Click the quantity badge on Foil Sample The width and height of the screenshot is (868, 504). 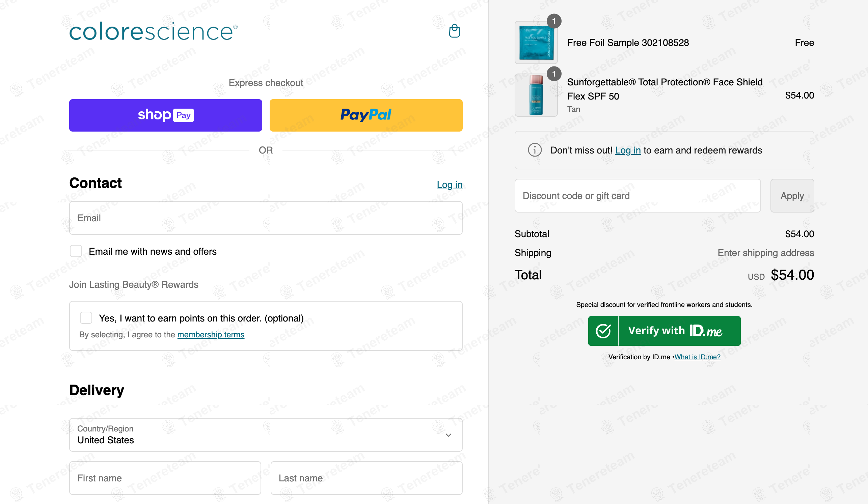coord(554,21)
